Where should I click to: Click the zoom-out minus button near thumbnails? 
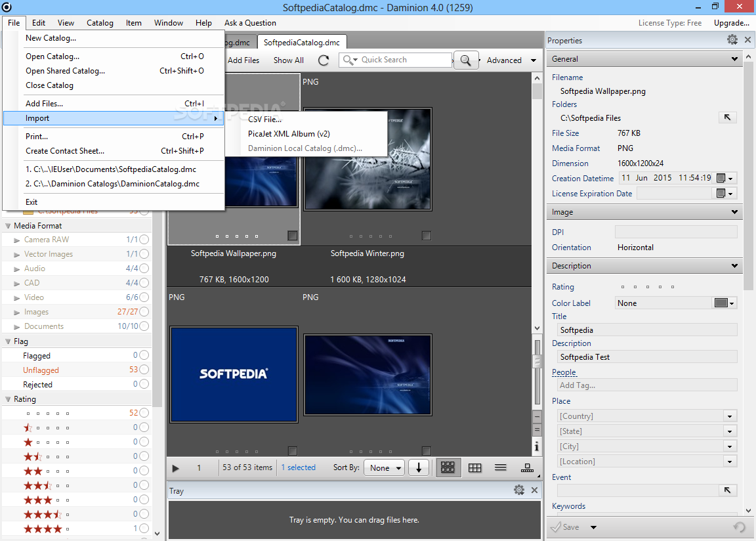click(x=537, y=417)
